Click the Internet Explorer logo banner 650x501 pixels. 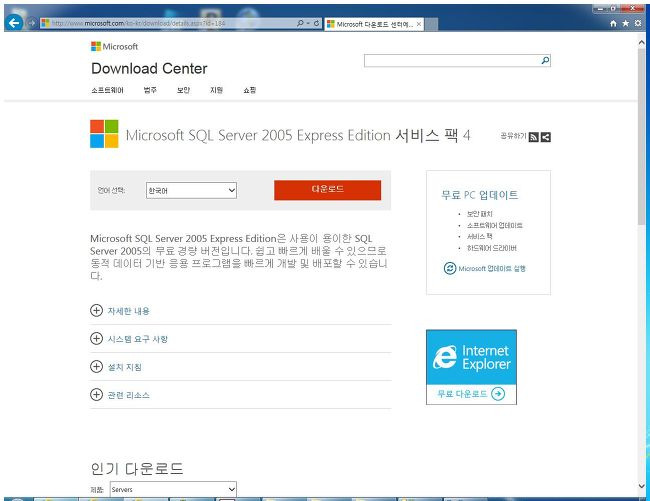tap(471, 357)
